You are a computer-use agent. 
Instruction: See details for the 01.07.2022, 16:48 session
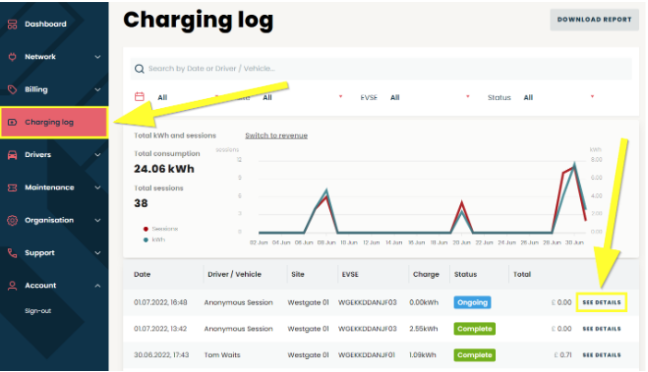[602, 303]
